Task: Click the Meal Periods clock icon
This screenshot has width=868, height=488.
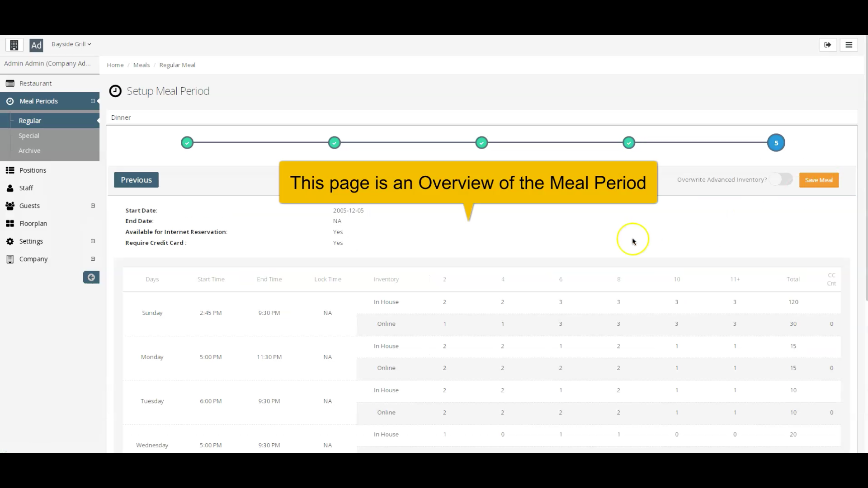Action: [10, 101]
